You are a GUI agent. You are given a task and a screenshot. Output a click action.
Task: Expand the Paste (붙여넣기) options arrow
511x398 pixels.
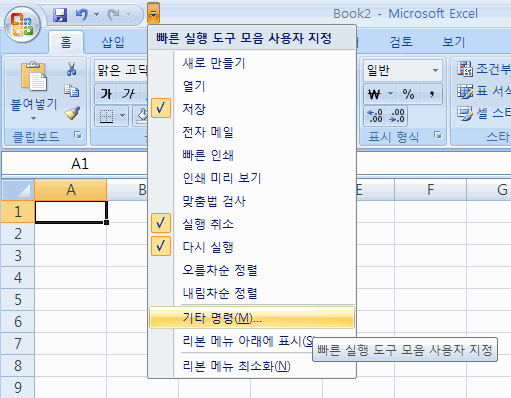tap(33, 118)
